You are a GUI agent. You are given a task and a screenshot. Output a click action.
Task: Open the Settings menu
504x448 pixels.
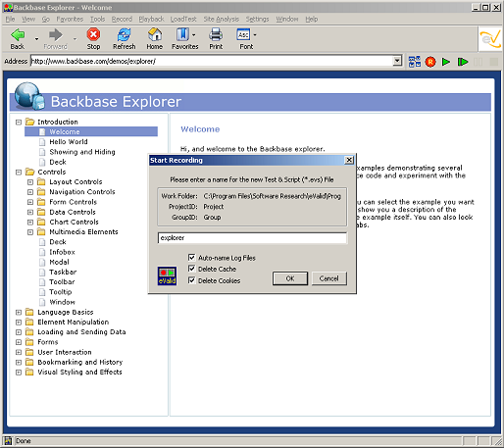257,19
